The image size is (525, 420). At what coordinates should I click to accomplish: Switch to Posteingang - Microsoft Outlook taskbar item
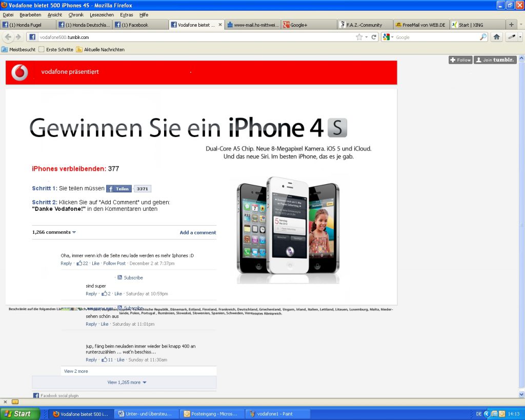click(x=212, y=414)
